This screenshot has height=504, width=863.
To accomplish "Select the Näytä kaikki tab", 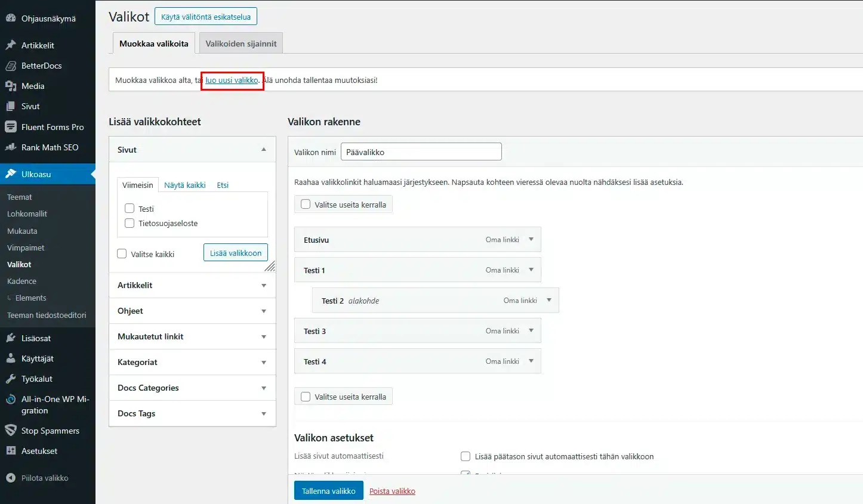I will click(x=184, y=185).
